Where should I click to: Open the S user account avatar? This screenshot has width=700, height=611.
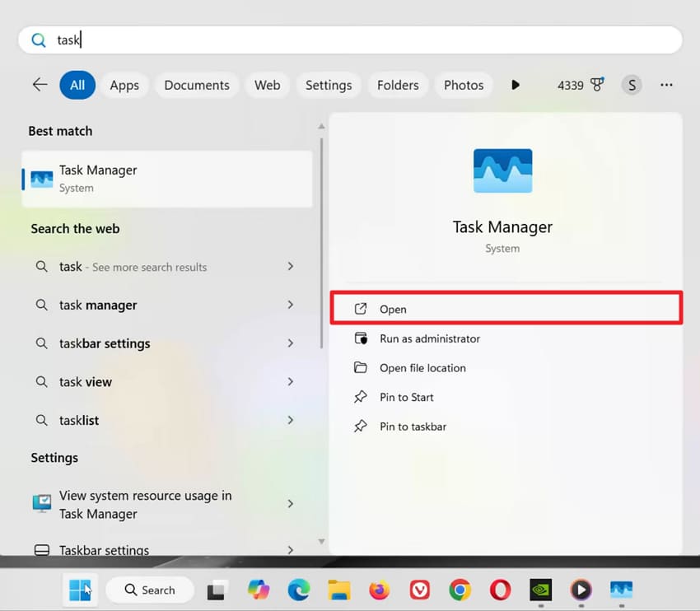pyautogui.click(x=632, y=85)
